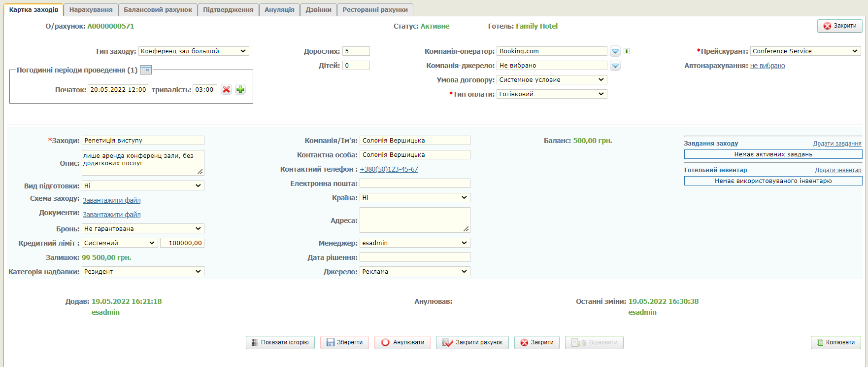Open the Тип оплати dropdown
The width and height of the screenshot is (868, 367).
552,94
